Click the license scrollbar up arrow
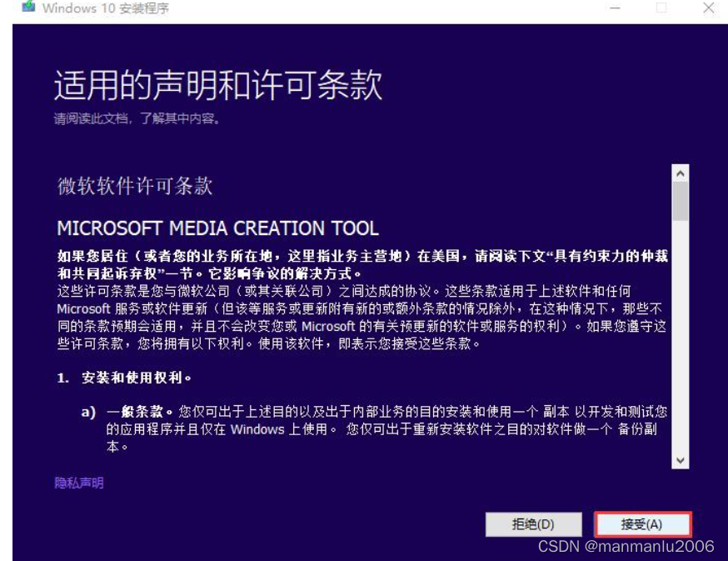This screenshot has height=561, width=728. tap(681, 173)
